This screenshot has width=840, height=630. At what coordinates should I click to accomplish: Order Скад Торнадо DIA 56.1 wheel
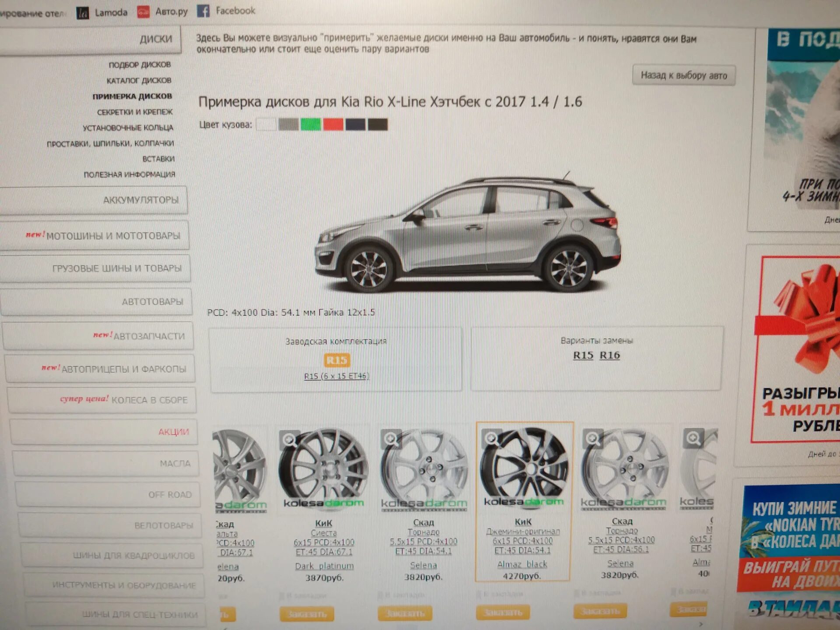[600, 611]
